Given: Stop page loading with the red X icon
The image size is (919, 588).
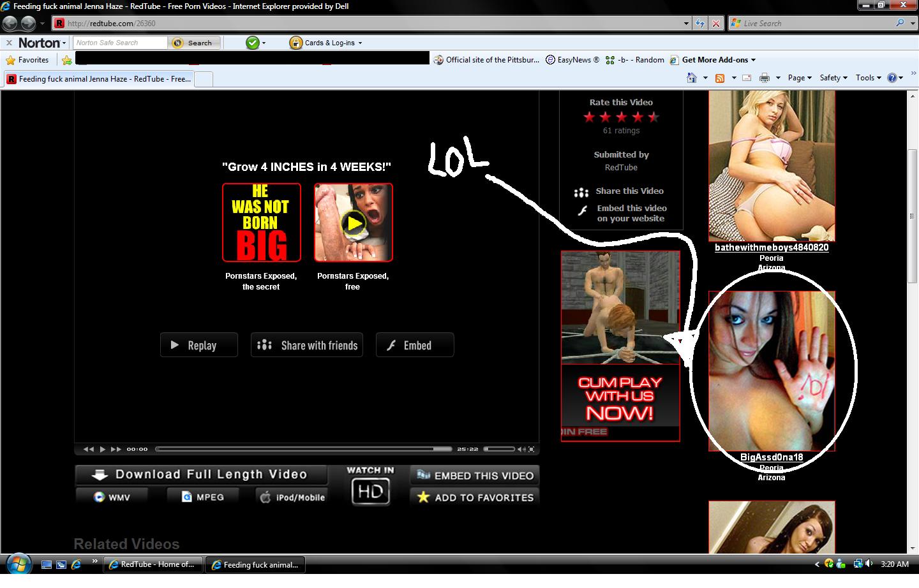Looking at the screenshot, I should click(x=716, y=24).
